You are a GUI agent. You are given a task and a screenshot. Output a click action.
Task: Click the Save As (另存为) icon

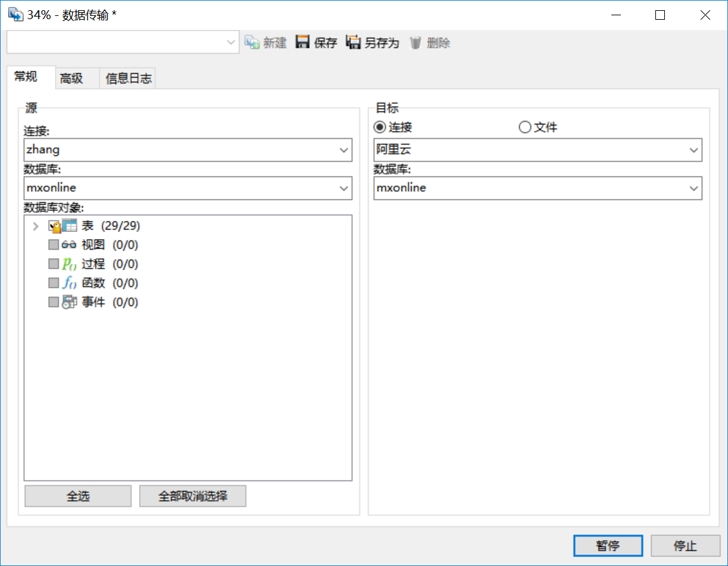[x=353, y=42]
